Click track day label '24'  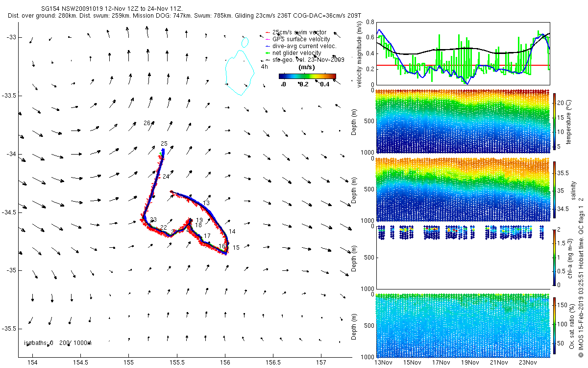click(166, 176)
